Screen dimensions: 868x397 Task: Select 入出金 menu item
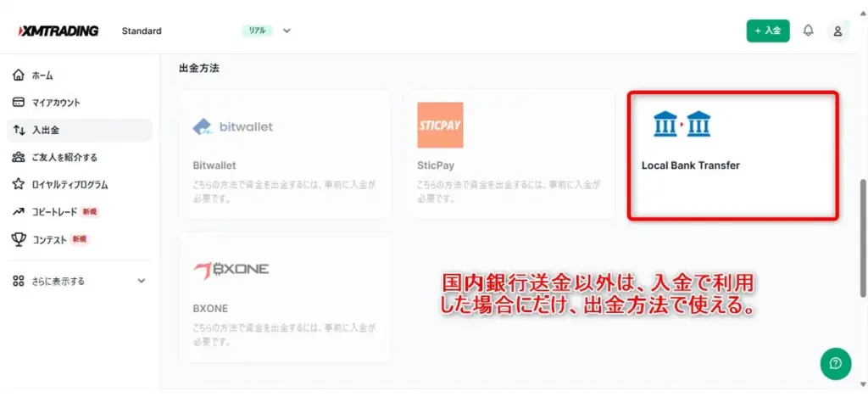click(80, 130)
